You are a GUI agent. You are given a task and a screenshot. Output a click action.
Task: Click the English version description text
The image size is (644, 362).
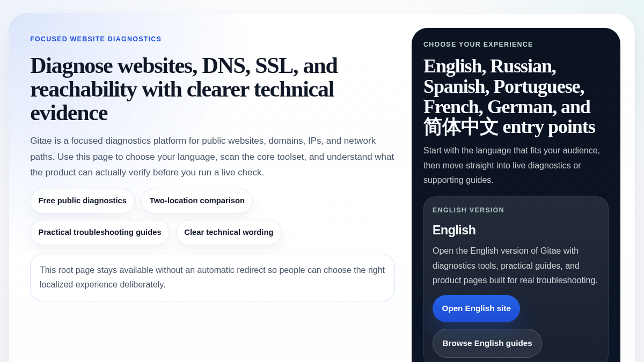pyautogui.click(x=515, y=265)
